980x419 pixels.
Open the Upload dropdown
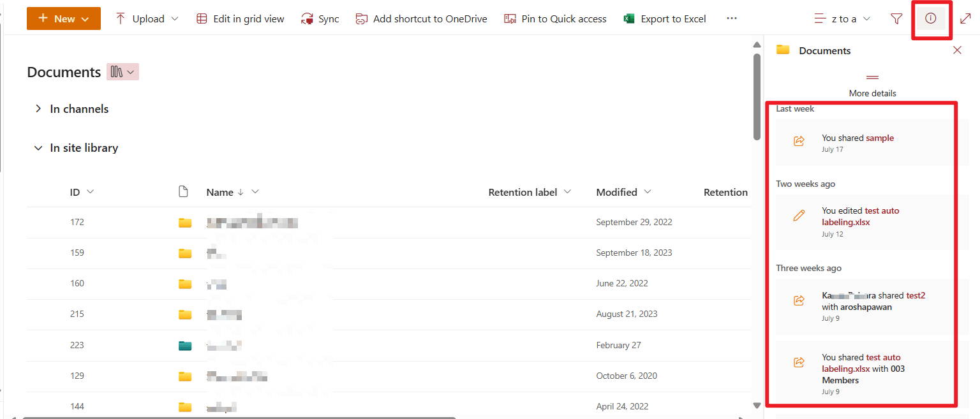click(147, 18)
